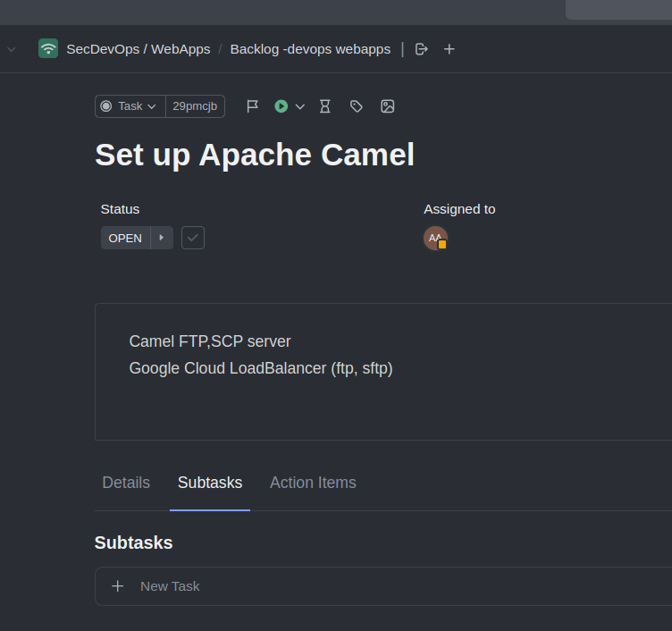
Task: Switch to the Action Items tab
Action: (313, 483)
